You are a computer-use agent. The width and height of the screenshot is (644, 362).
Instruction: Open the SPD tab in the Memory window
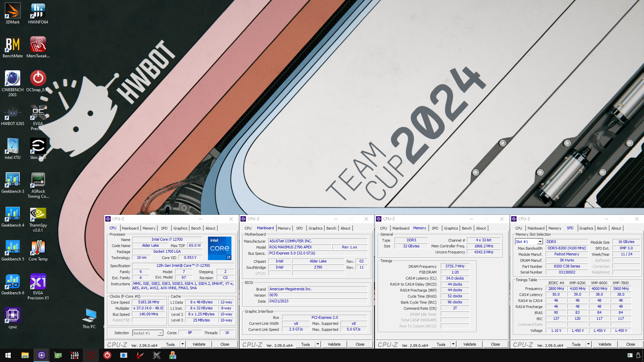pyautogui.click(x=435, y=228)
